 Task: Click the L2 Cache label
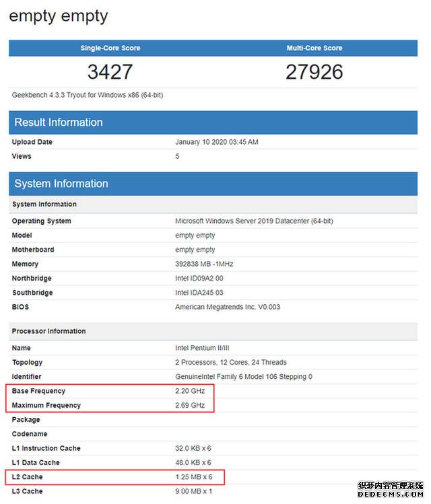pos(28,477)
